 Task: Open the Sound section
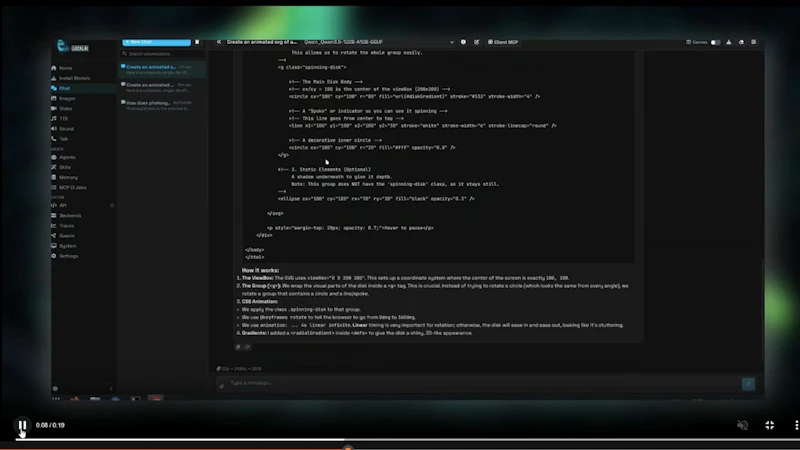click(x=66, y=129)
